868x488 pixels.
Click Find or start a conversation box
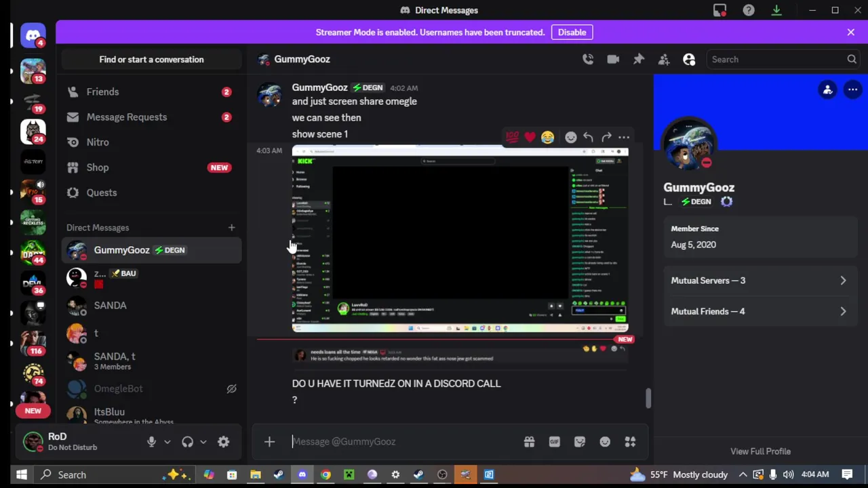coord(151,60)
